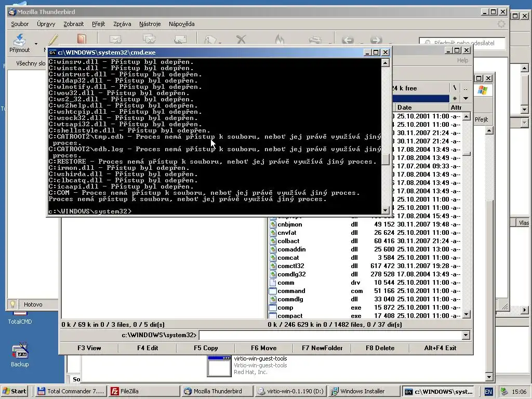Viewport: 532px width, 399px height.
Task: Open Přejít menu in Thunderbird
Action: pyautogui.click(x=98, y=24)
